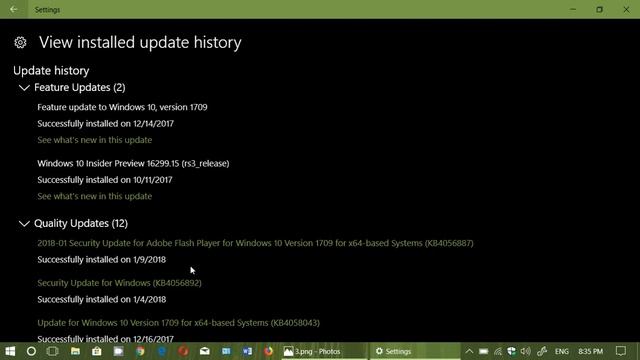Minimize the Settings window

click(x=573, y=9)
